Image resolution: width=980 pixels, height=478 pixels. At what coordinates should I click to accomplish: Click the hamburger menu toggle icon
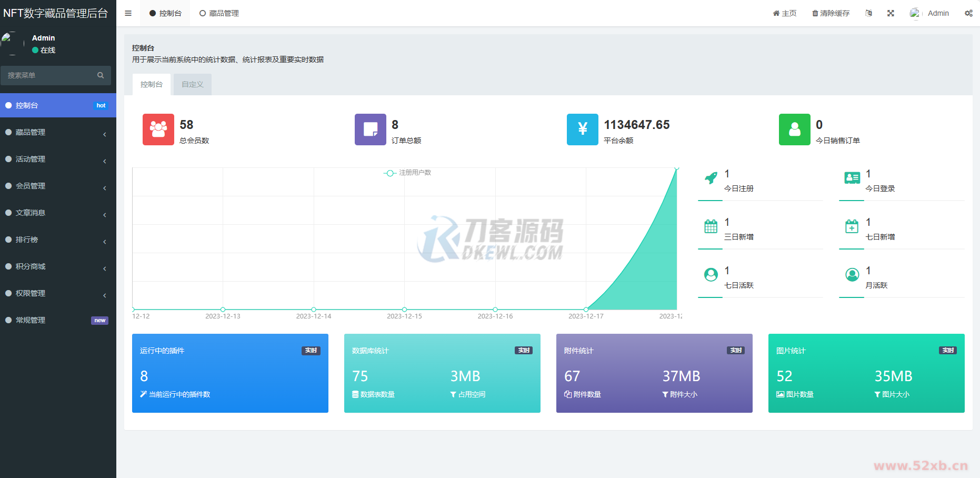128,13
